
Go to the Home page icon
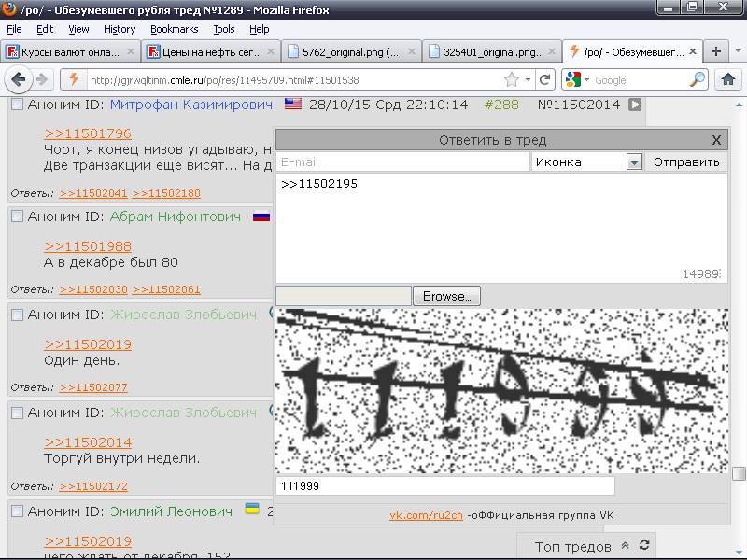[x=727, y=79]
